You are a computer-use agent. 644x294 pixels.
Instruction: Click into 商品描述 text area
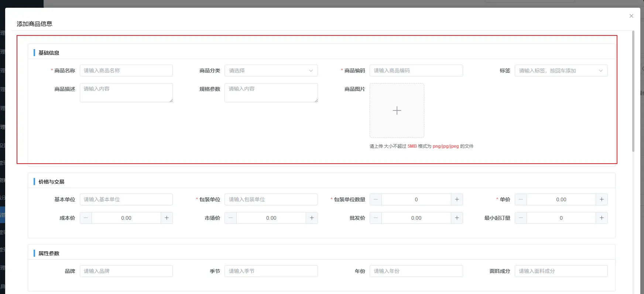(x=126, y=93)
